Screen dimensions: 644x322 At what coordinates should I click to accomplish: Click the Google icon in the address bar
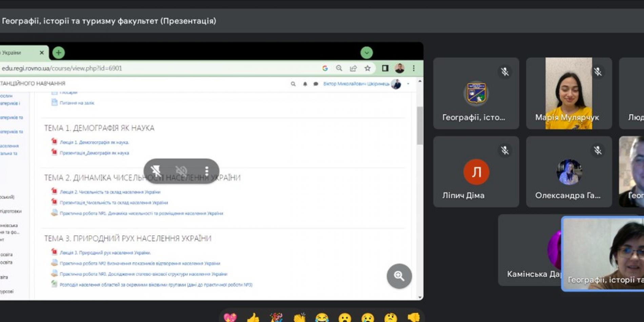(325, 68)
